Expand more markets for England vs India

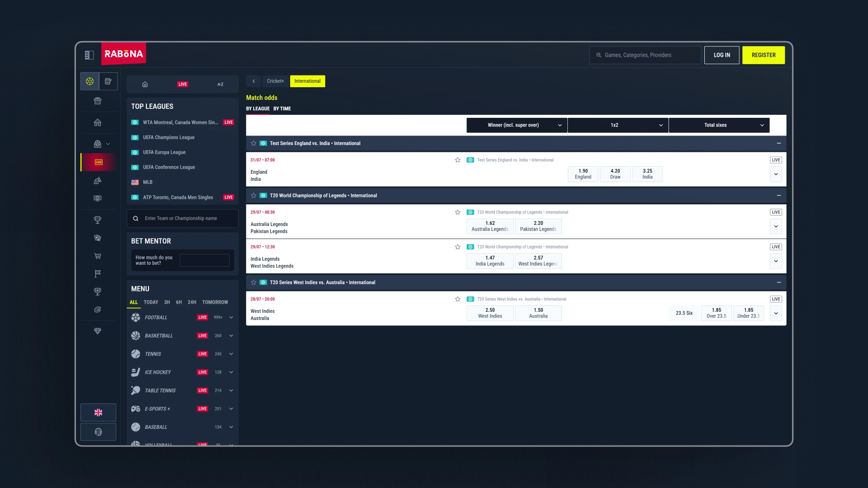point(776,174)
